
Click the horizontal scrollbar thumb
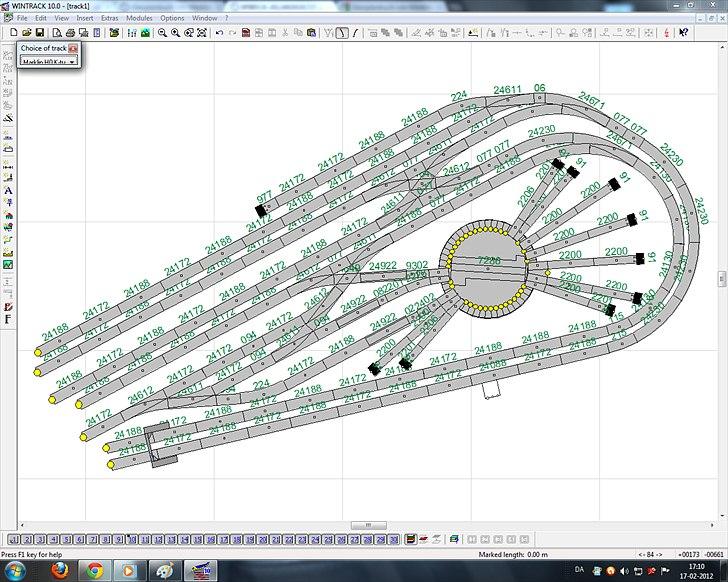pos(370,525)
